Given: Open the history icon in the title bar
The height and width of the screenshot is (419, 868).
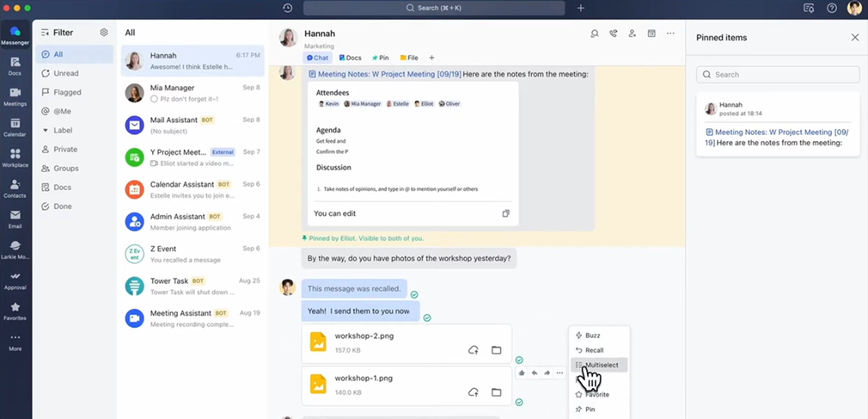Looking at the screenshot, I should (287, 8).
